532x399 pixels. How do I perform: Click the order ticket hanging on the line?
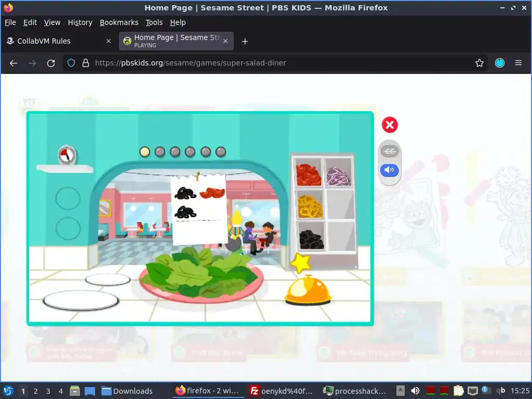pos(199,209)
